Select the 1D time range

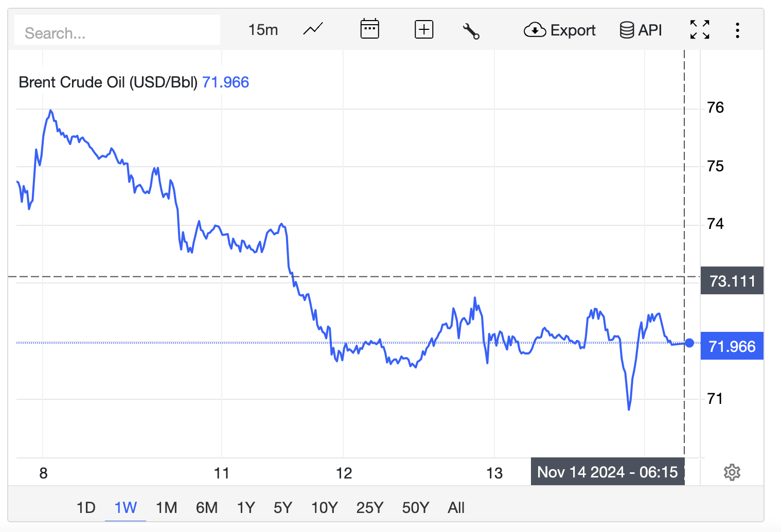coord(86,508)
